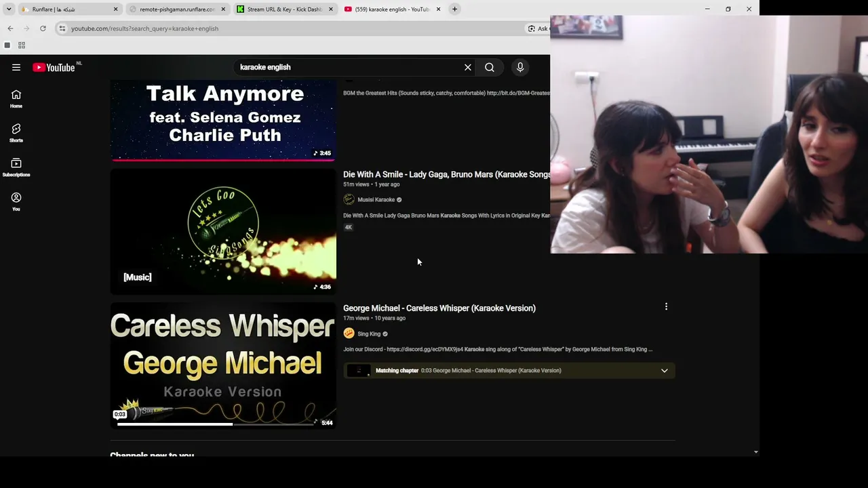Open the Matching chapter 0:03 Careless Whisper row
The height and width of the screenshot is (488, 868).
pos(509,371)
